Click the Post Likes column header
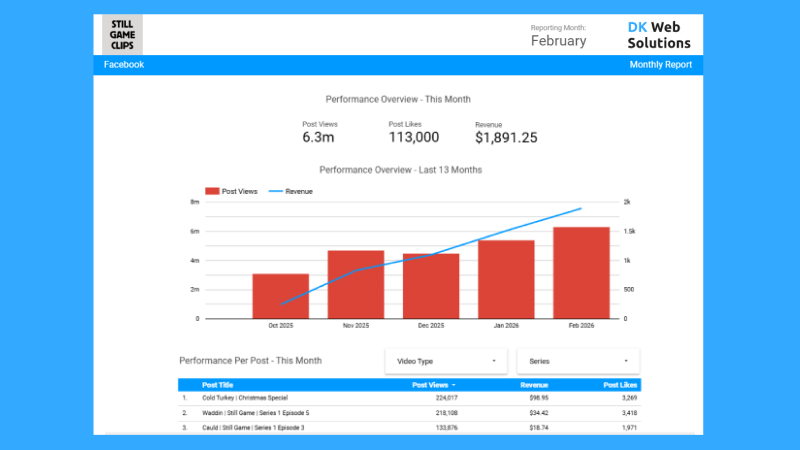 [x=620, y=385]
